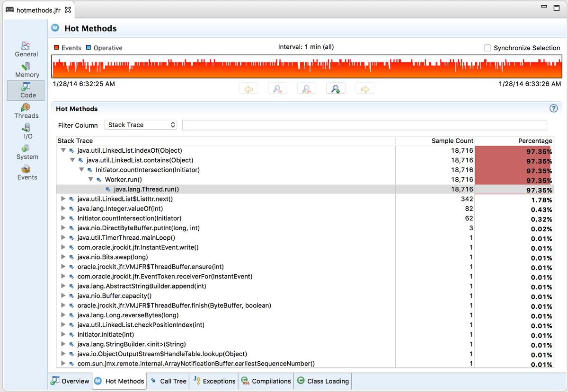
Task: Expand the java.nio.DirectByteBuffer.putInt(long, int) row
Action: pyautogui.click(x=63, y=228)
